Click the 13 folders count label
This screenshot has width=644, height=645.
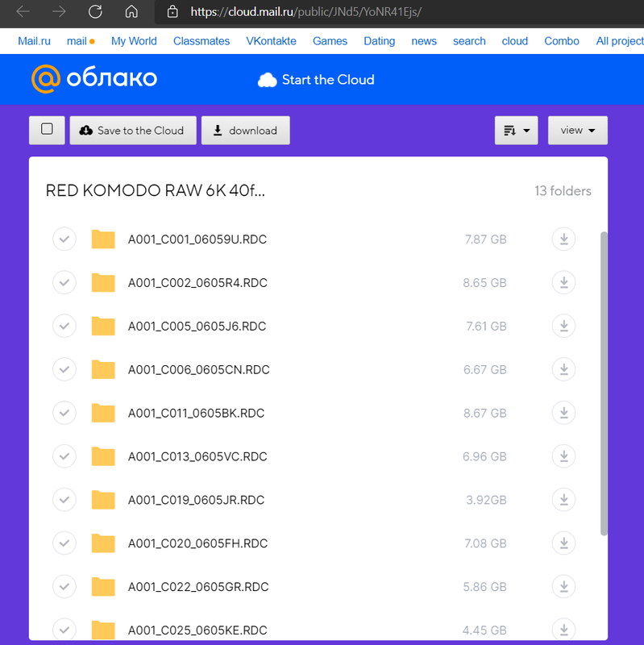pos(563,191)
